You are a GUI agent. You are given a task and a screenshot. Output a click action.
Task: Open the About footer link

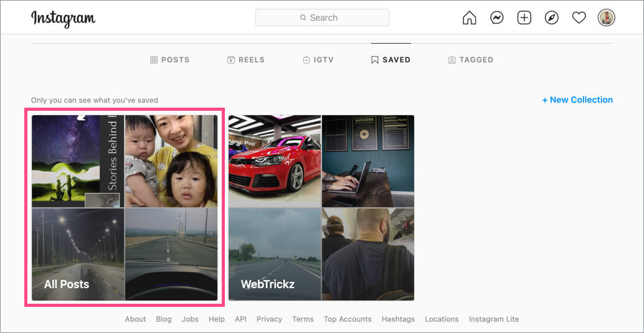point(135,319)
